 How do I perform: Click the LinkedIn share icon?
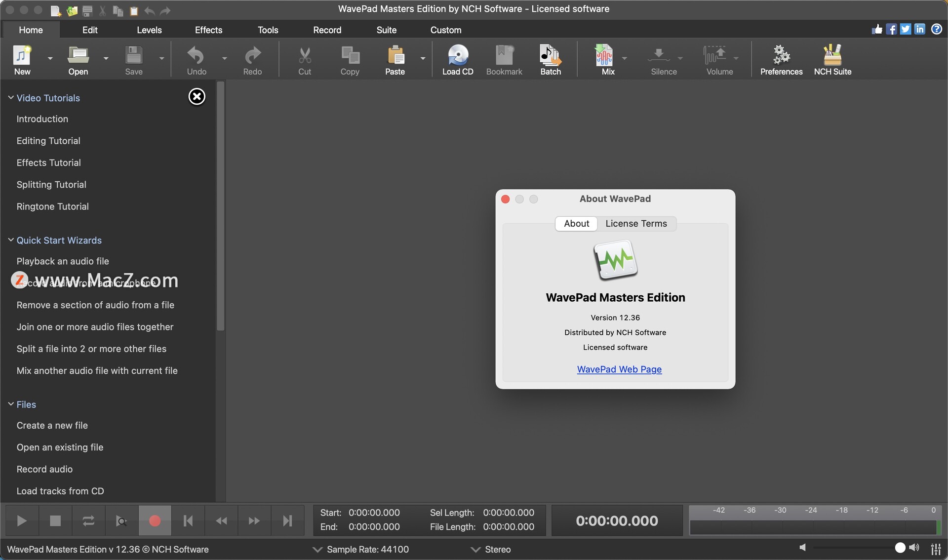click(920, 29)
